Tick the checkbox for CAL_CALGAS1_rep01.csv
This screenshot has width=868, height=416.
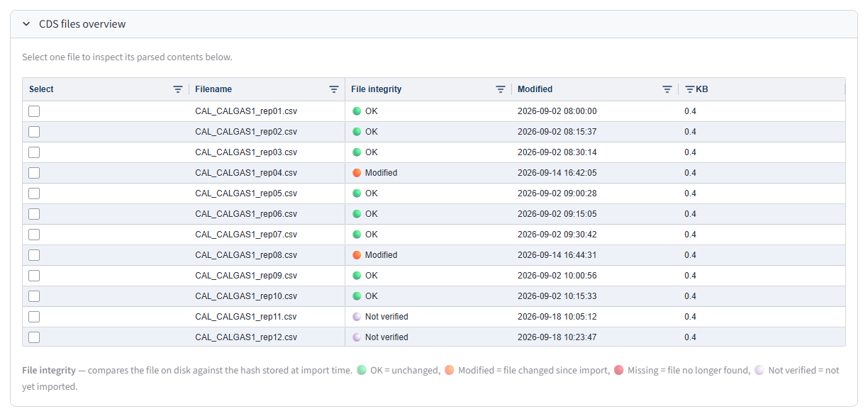pos(34,111)
